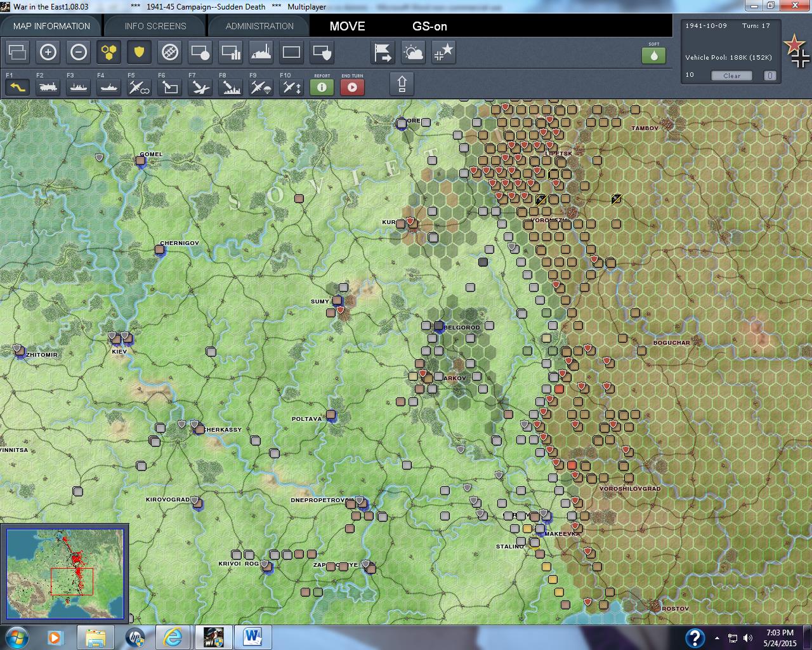812x650 pixels.
Task: Select F3 naval transport mode
Action: point(78,86)
